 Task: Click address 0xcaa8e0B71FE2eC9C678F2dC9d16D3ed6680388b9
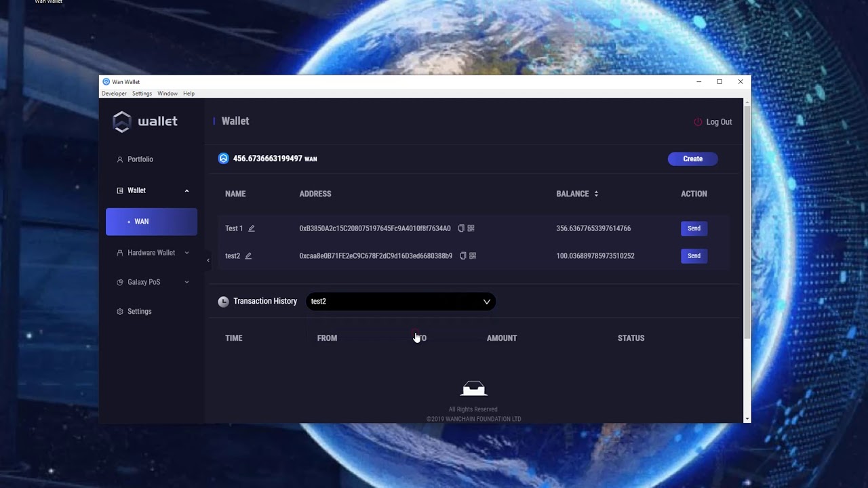(376, 256)
